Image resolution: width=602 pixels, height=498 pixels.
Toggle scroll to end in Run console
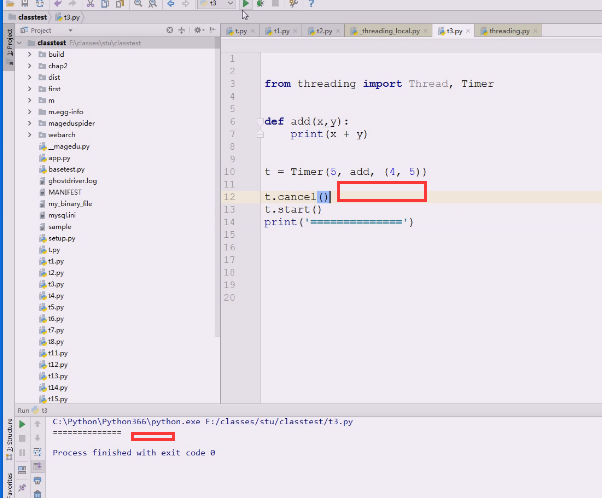(x=37, y=467)
